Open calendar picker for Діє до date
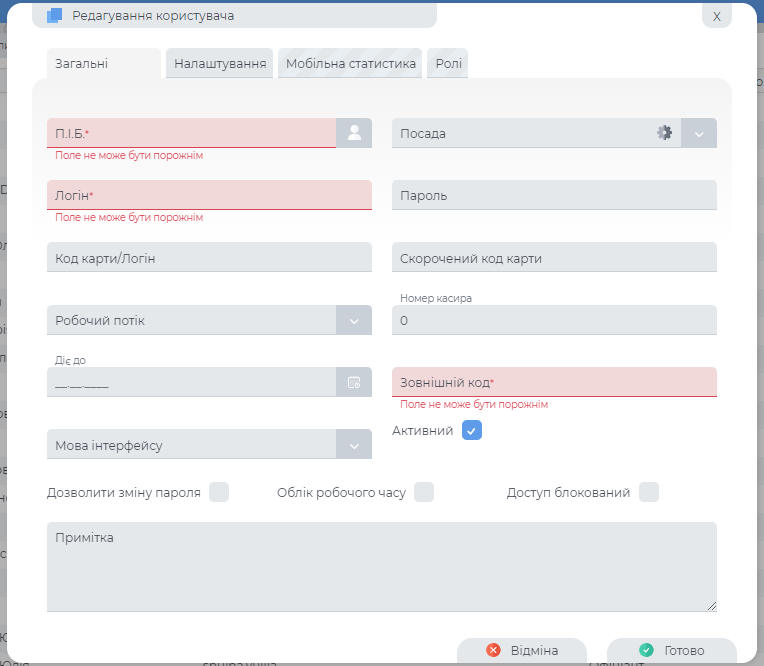Viewport: 764px width, 666px height. (353, 382)
